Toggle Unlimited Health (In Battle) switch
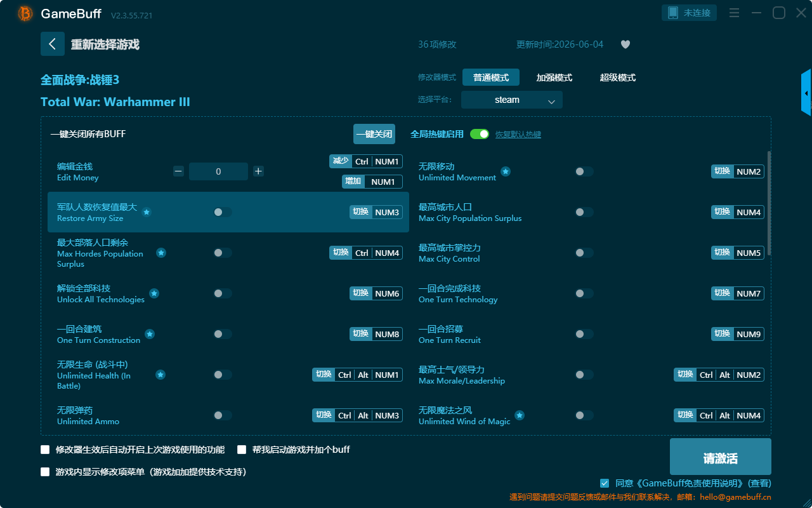Viewport: 812px width, 508px height. (223, 375)
